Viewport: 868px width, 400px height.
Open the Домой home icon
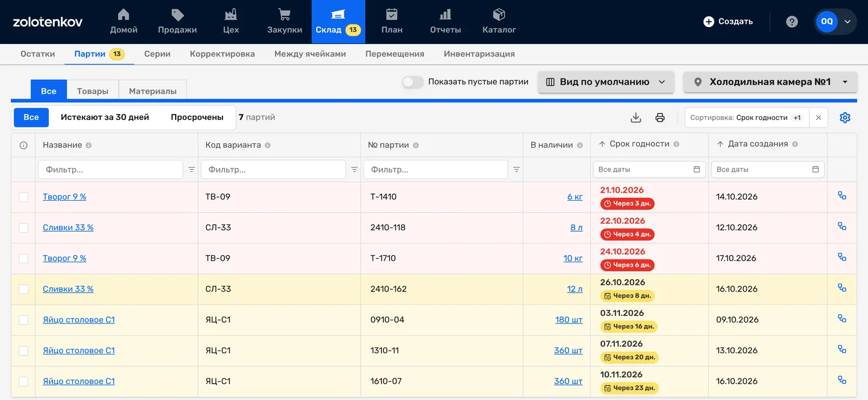[x=124, y=15]
